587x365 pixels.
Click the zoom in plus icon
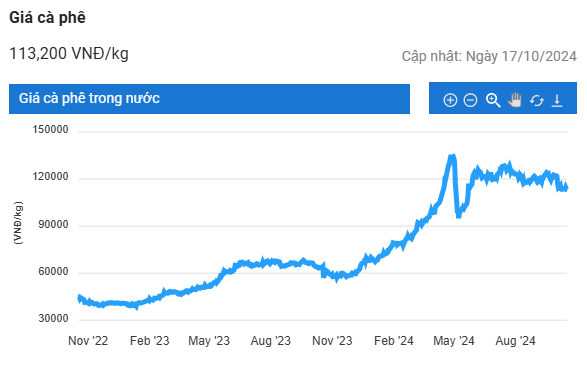coord(450,100)
